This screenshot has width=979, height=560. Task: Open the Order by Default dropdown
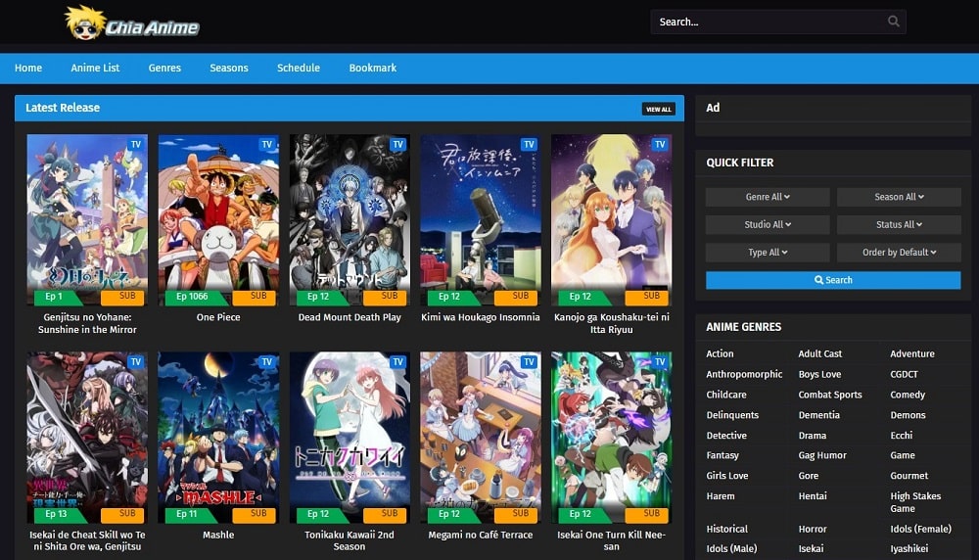(x=899, y=253)
